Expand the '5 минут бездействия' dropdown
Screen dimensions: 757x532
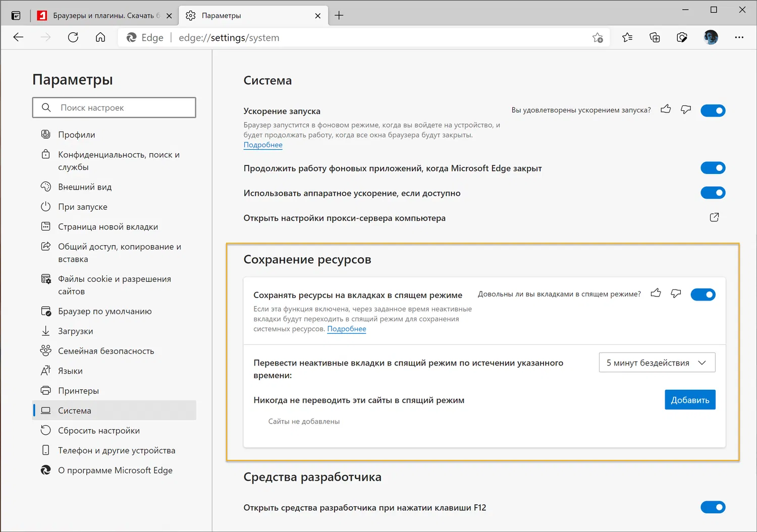tap(657, 363)
